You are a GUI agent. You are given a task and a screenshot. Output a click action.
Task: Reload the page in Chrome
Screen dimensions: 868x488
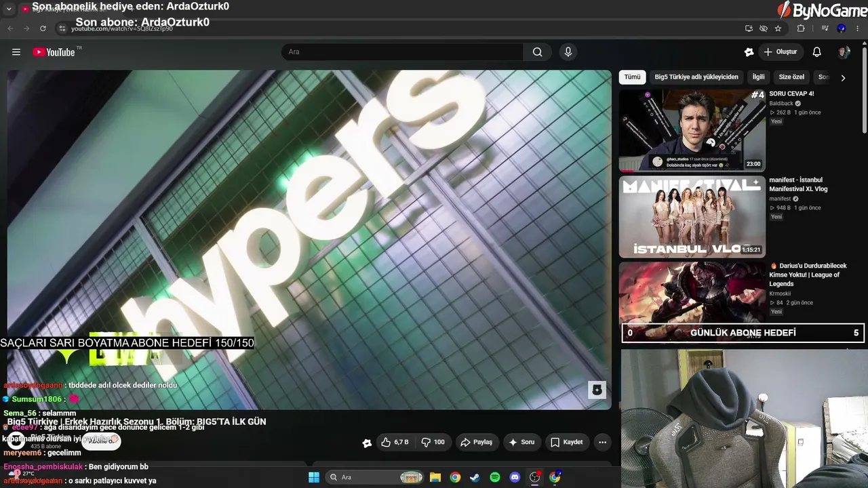43,28
